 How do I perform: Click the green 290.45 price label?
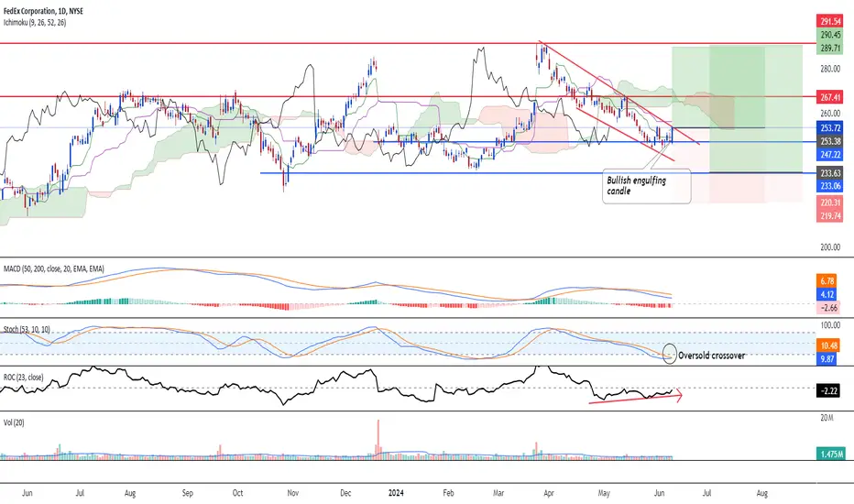(830, 35)
